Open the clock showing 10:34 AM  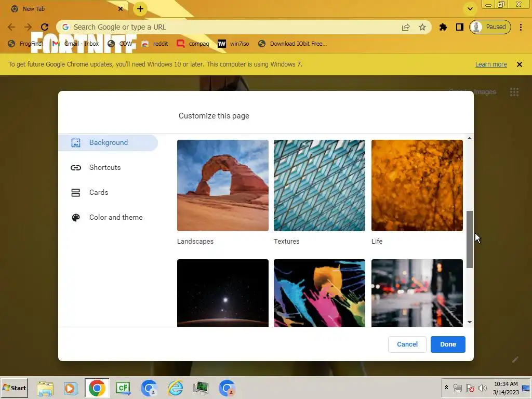click(x=506, y=388)
